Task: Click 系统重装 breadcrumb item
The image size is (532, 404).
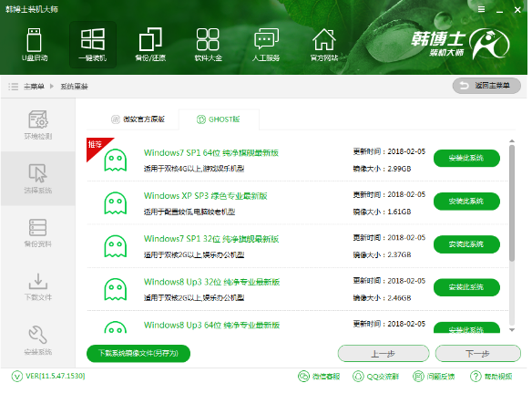Action: click(x=75, y=87)
